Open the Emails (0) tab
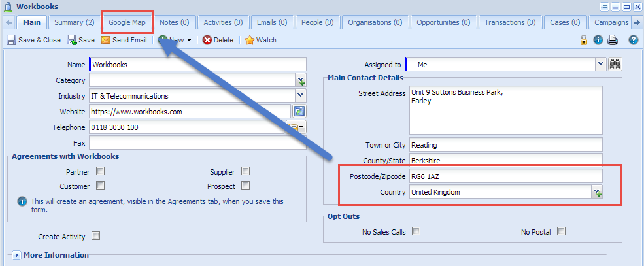The height and width of the screenshot is (266, 644). pyautogui.click(x=272, y=23)
